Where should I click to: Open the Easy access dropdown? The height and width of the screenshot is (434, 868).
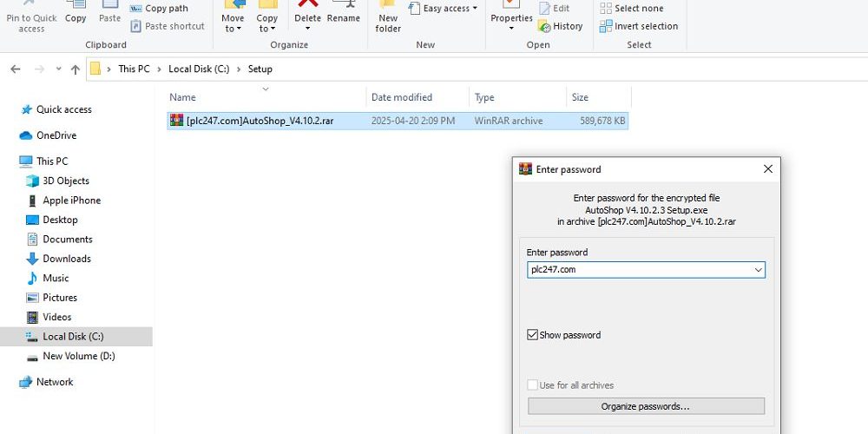tap(443, 9)
